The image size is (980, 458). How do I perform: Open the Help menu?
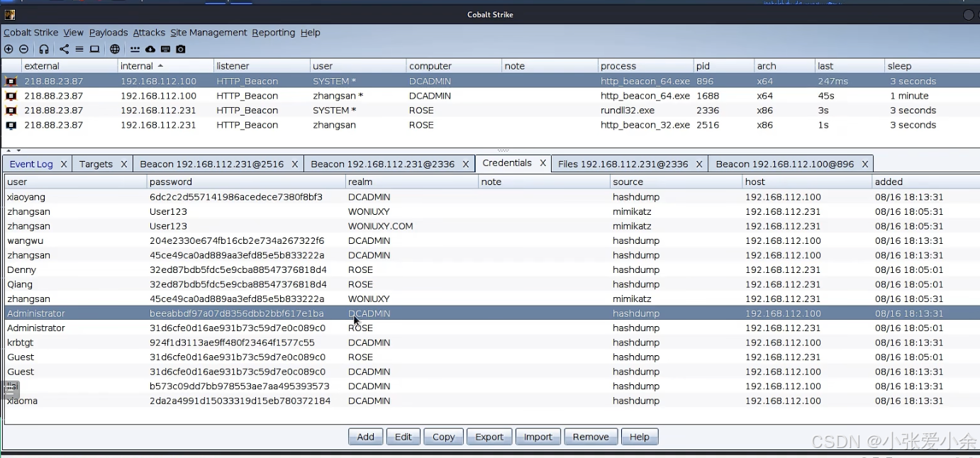(x=310, y=33)
